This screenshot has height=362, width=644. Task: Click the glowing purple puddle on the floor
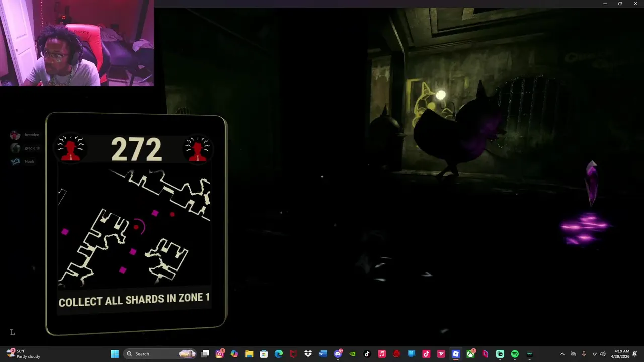[x=584, y=229]
